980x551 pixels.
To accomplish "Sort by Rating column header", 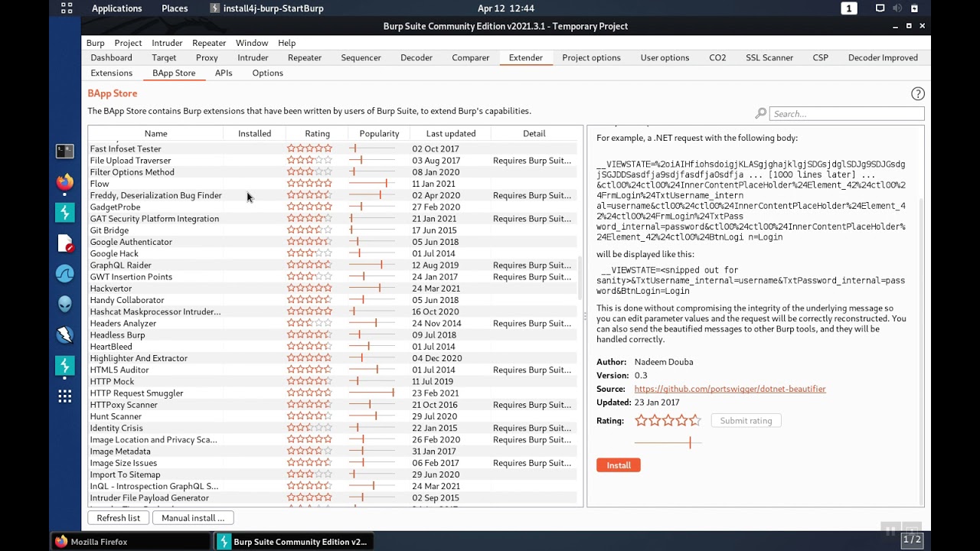I will point(317,133).
